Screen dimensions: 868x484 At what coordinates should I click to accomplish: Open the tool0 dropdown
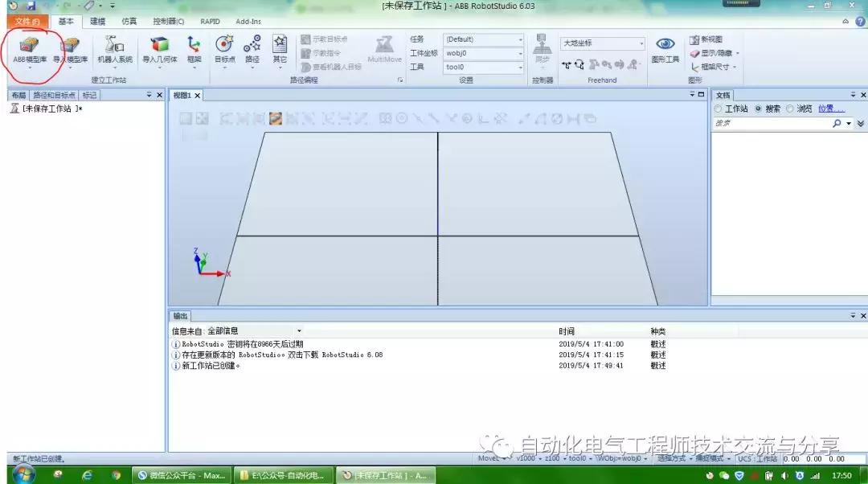pyautogui.click(x=518, y=68)
